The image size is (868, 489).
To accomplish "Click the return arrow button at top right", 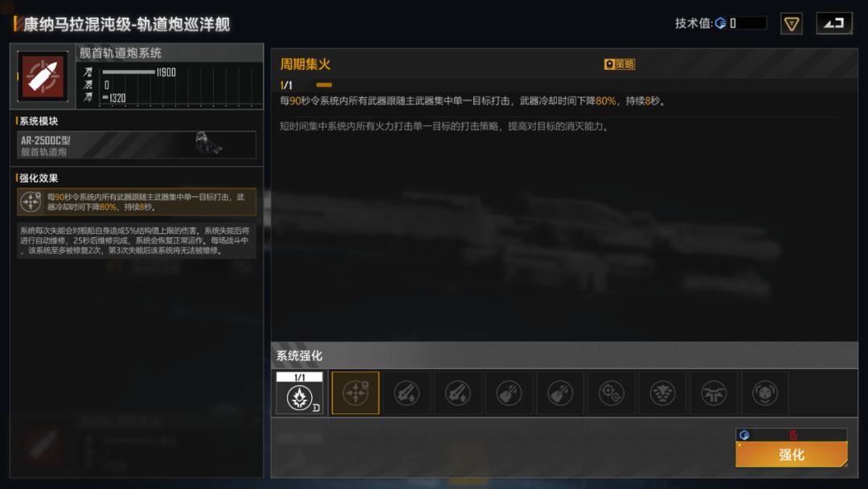I will point(834,24).
